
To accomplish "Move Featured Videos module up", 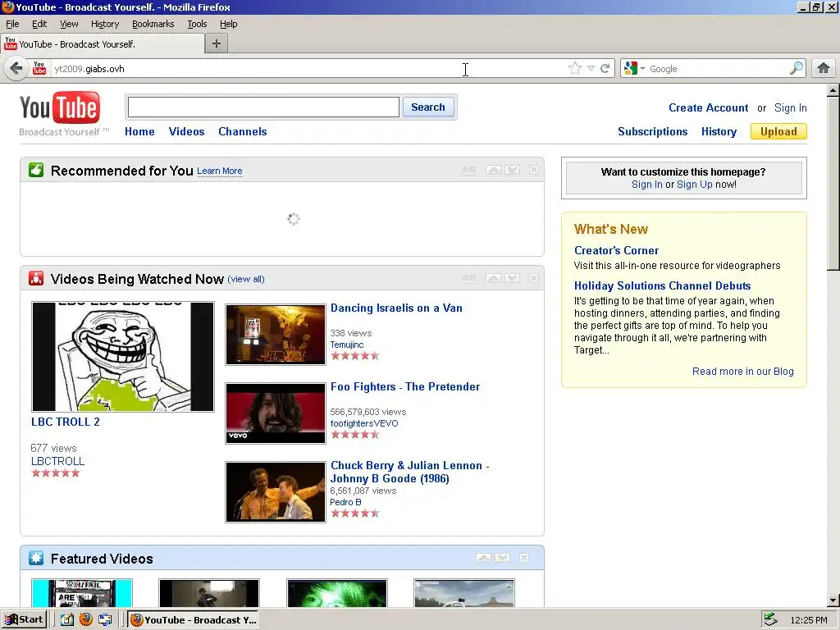I will click(484, 558).
